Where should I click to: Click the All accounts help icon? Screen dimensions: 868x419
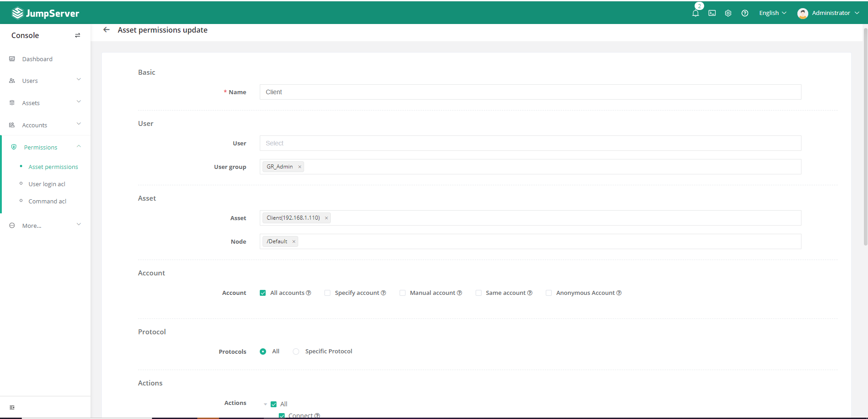pos(309,293)
